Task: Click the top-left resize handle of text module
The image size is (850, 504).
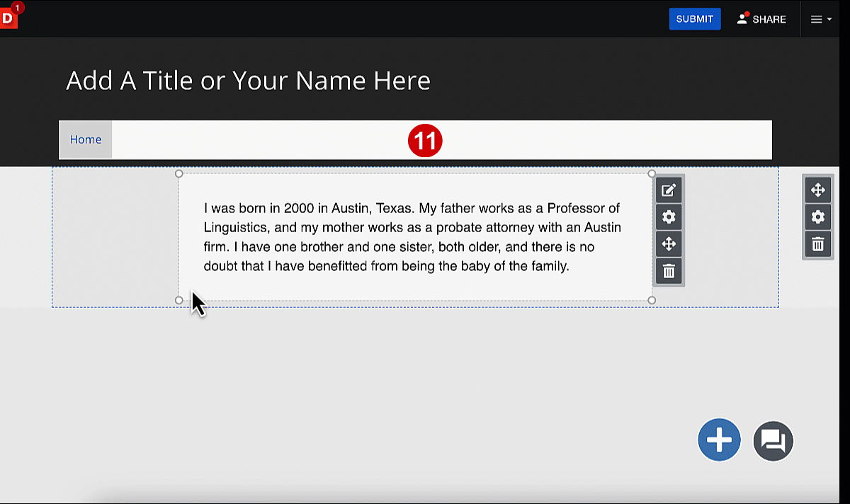Action: coord(179,173)
